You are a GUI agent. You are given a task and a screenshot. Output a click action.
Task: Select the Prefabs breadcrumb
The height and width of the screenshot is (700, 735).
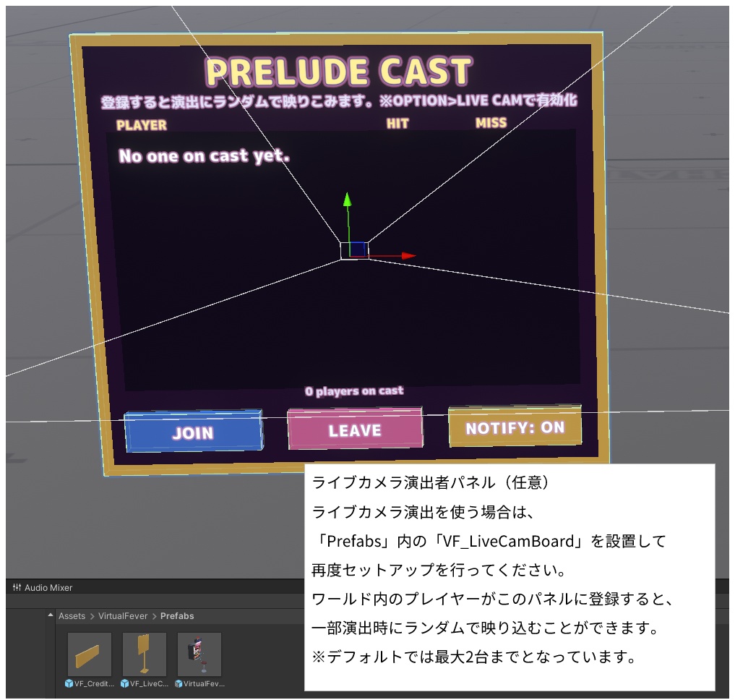(177, 616)
